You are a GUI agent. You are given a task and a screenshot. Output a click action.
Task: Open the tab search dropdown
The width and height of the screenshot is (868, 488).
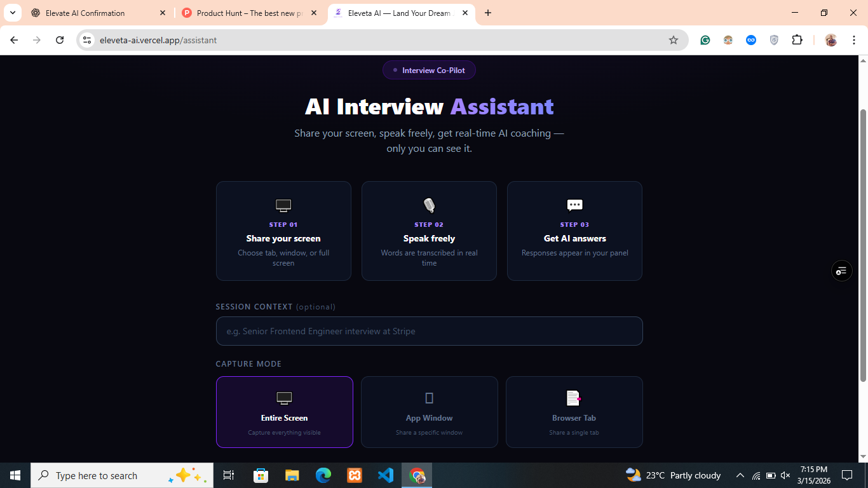pos(12,13)
